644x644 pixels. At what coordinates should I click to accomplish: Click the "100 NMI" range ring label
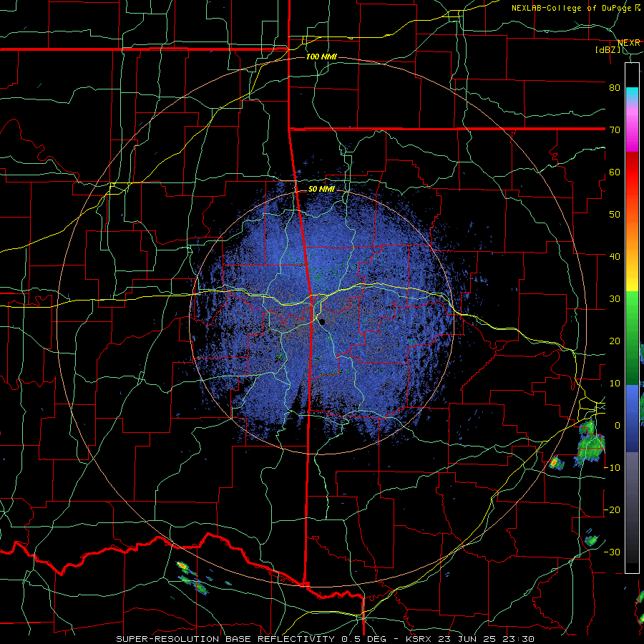(x=321, y=57)
